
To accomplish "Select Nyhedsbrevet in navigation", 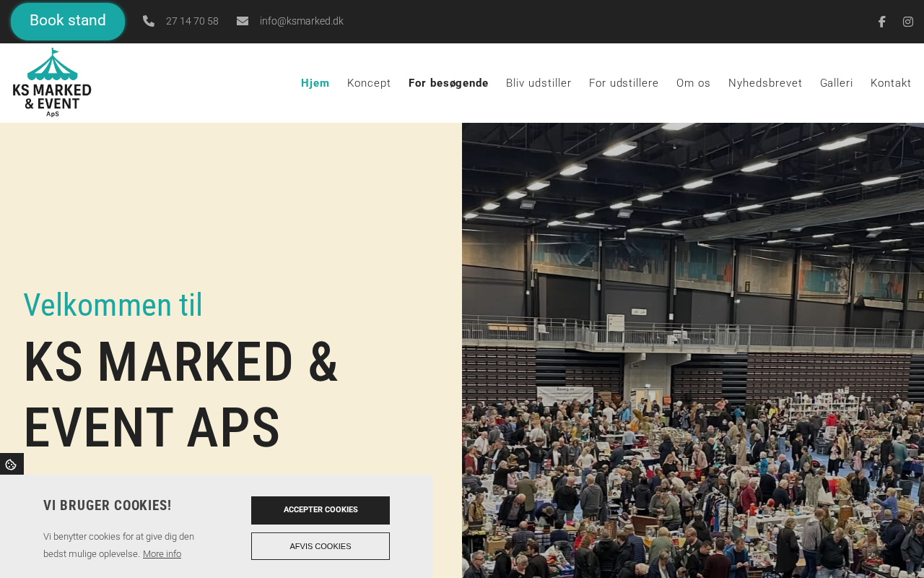I will pos(765,83).
